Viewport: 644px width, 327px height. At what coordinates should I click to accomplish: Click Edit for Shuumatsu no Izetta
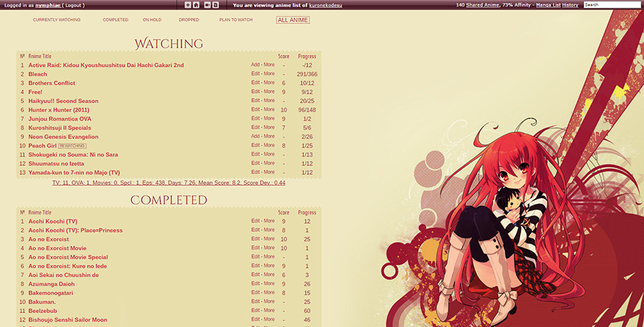255,163
